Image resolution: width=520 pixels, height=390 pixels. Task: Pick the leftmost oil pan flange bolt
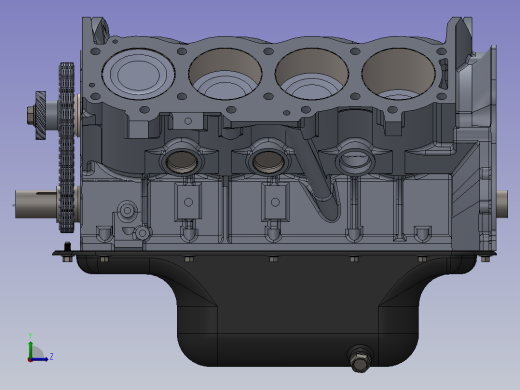(x=68, y=258)
